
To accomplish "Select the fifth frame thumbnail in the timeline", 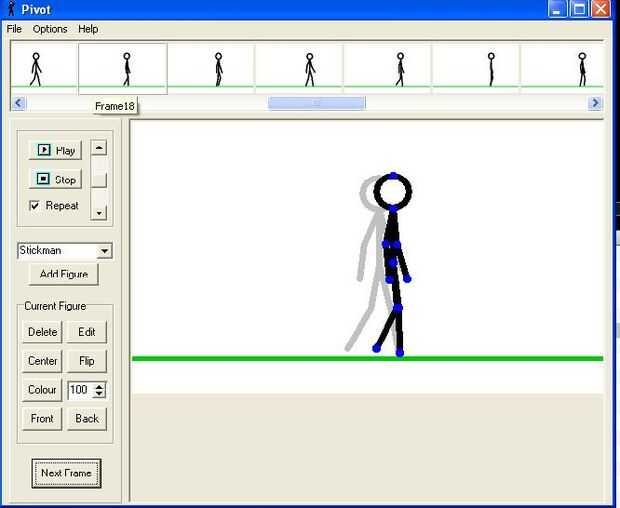I will coord(388,69).
